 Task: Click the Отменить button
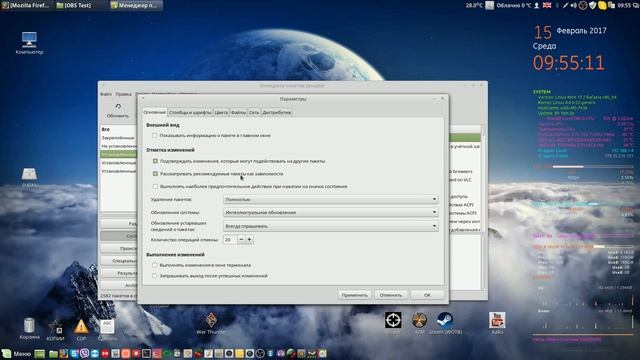[x=391, y=295]
